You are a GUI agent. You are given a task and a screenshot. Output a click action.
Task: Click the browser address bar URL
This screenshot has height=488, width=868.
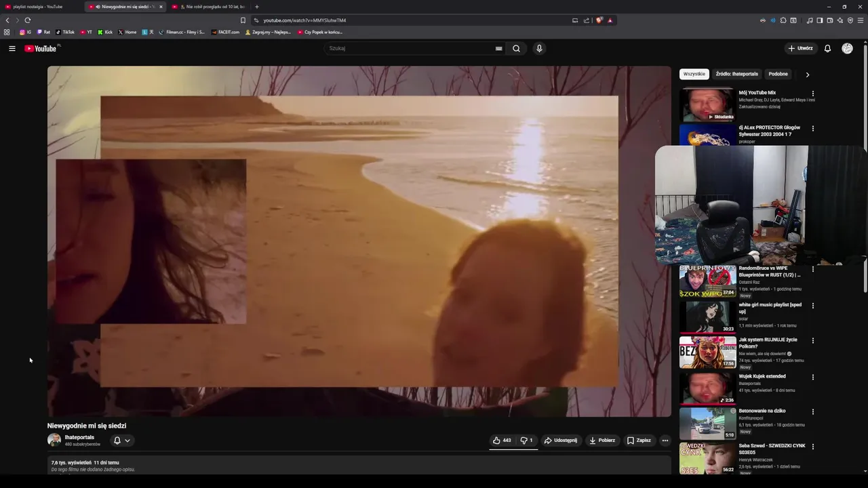[304, 20]
